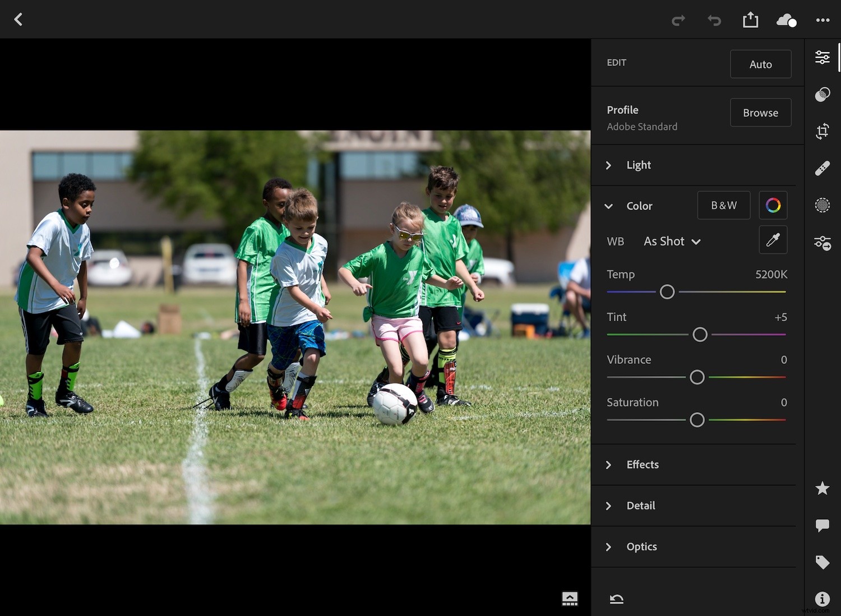Viewport: 841px width, 616px height.
Task: Open the White Balance As Shot dropdown
Action: click(x=672, y=241)
